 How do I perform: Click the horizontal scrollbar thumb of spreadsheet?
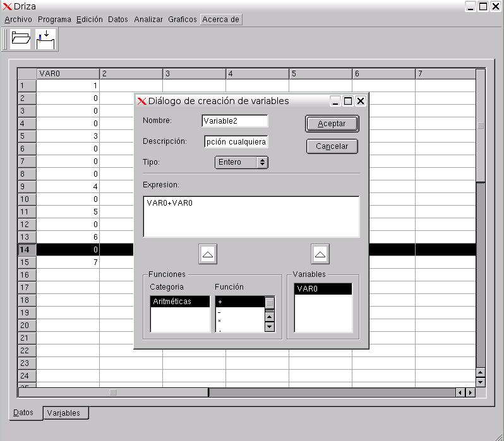pyautogui.click(x=114, y=392)
